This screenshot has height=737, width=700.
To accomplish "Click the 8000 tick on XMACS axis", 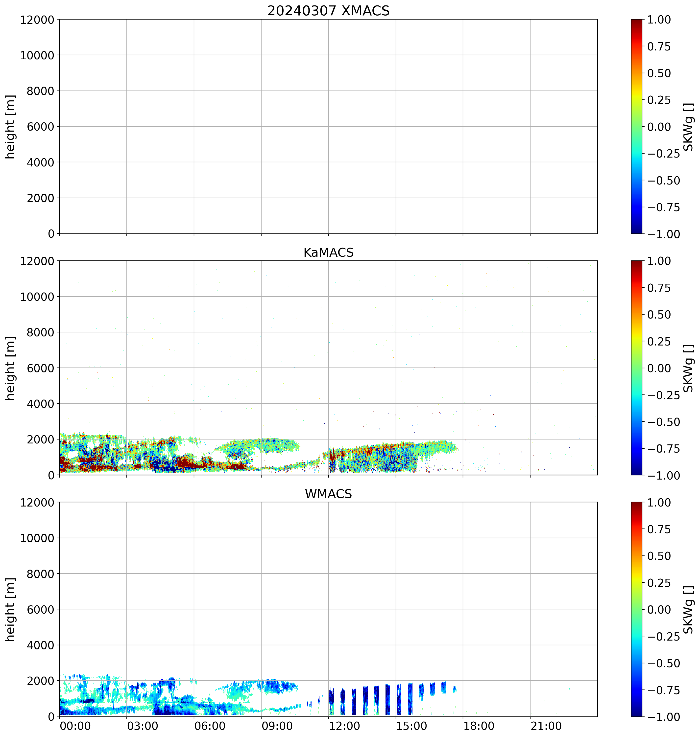I will point(40,91).
